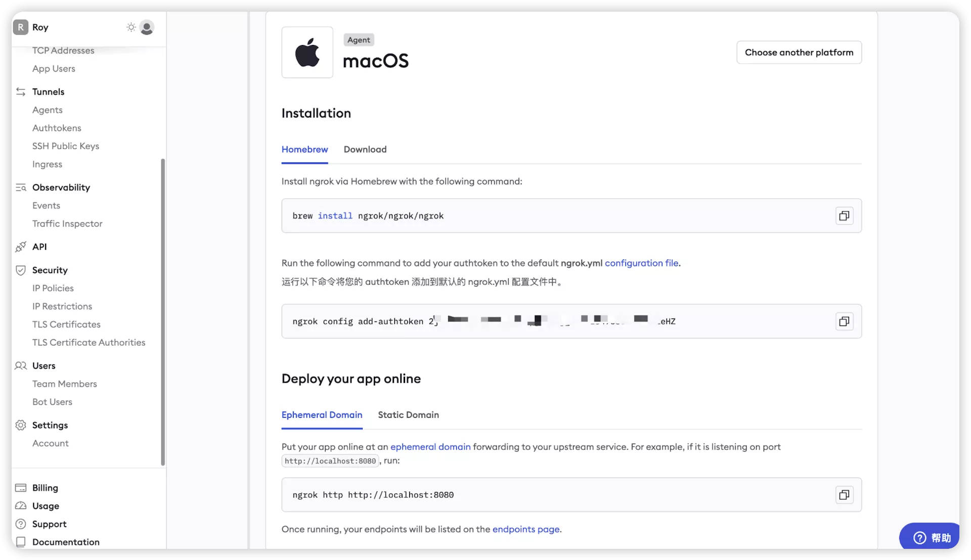Viewport: 971px width, 560px height.
Task: Click the Security icon in sidebar
Action: point(20,270)
